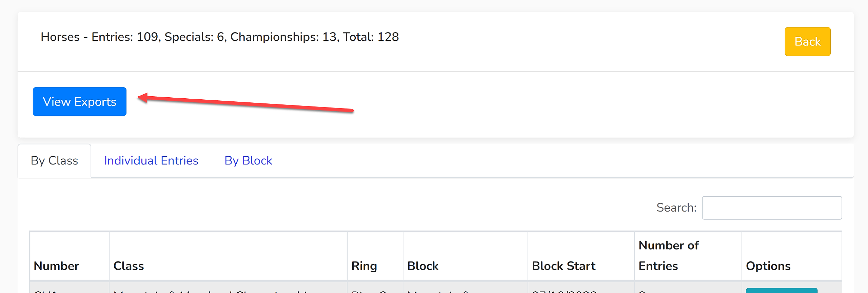This screenshot has width=868, height=293.
Task: Click the Search label text
Action: click(x=676, y=208)
